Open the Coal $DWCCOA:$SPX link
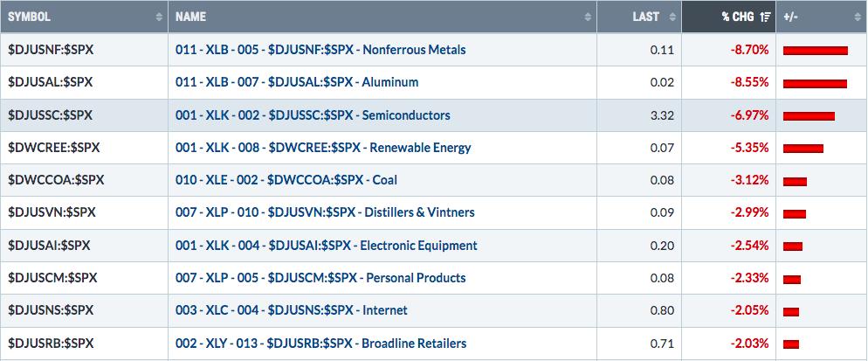 point(286,180)
